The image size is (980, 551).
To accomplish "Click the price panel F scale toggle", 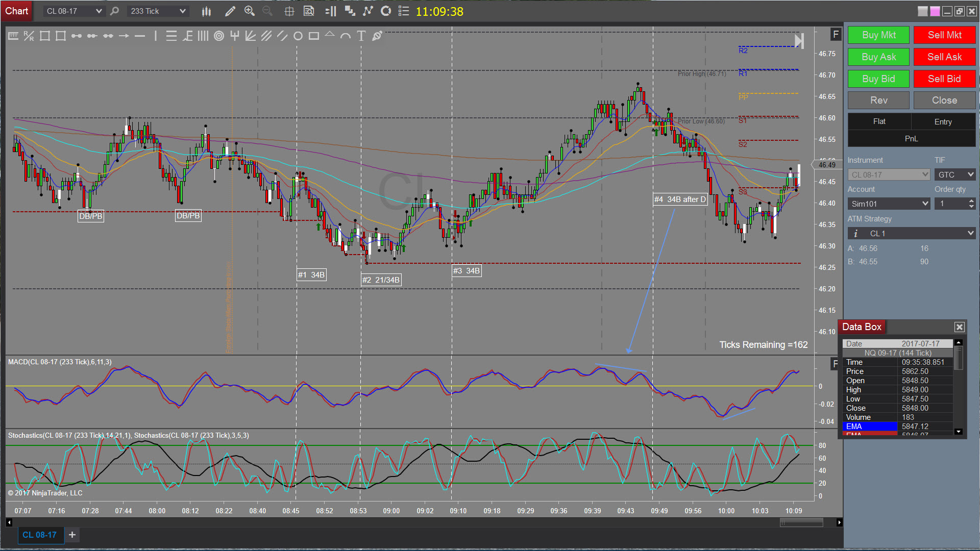I will (836, 34).
